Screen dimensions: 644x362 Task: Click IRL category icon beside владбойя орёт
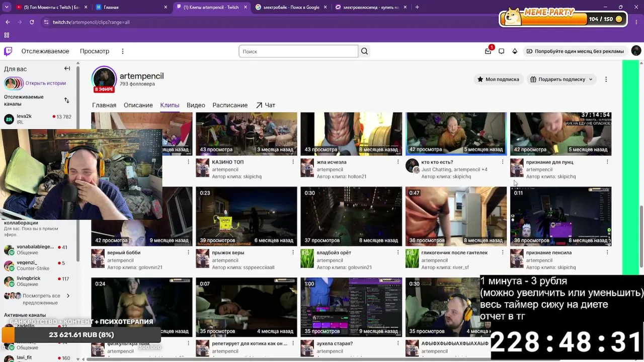click(x=307, y=258)
